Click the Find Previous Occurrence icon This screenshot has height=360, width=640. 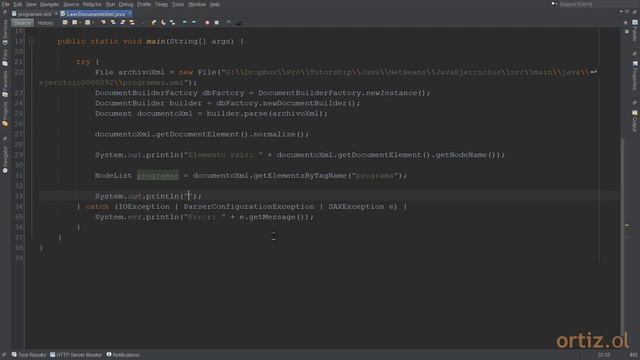(x=113, y=22)
